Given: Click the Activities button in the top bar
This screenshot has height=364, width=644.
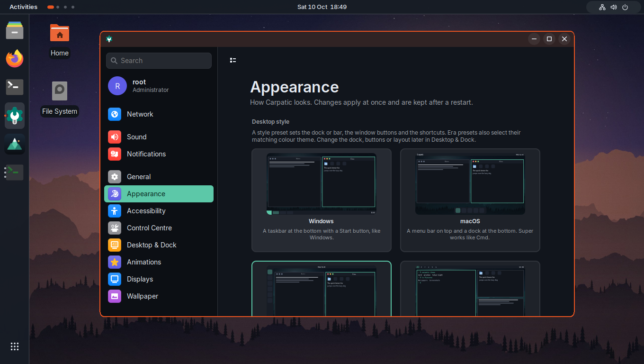Looking at the screenshot, I should (x=23, y=7).
